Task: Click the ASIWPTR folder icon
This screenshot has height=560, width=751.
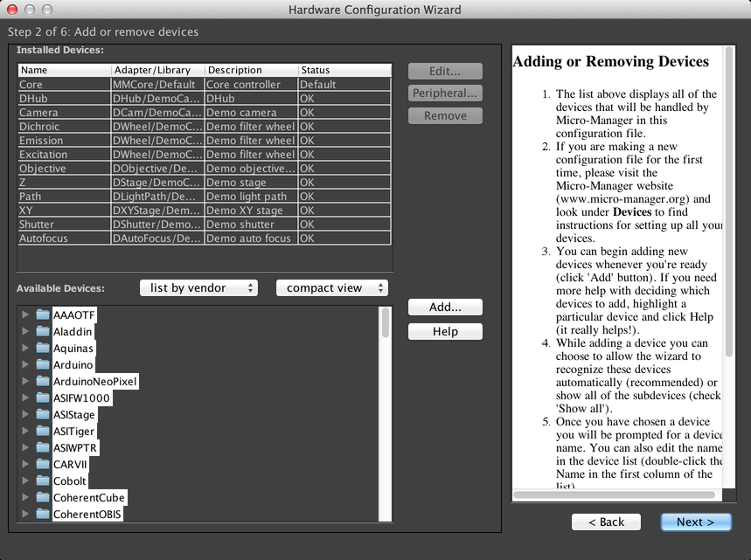Action: [43, 447]
